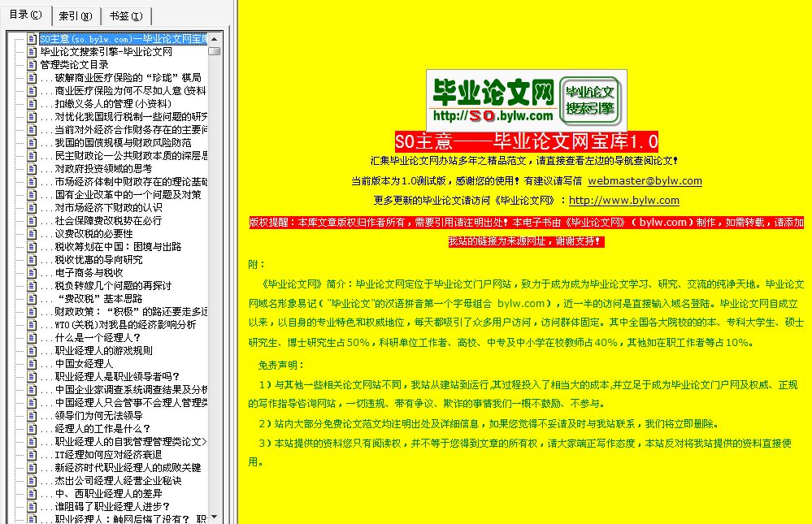Click page icon beside 我国的国债规模与财政风险防范
This screenshot has height=524, width=812.
33,143
